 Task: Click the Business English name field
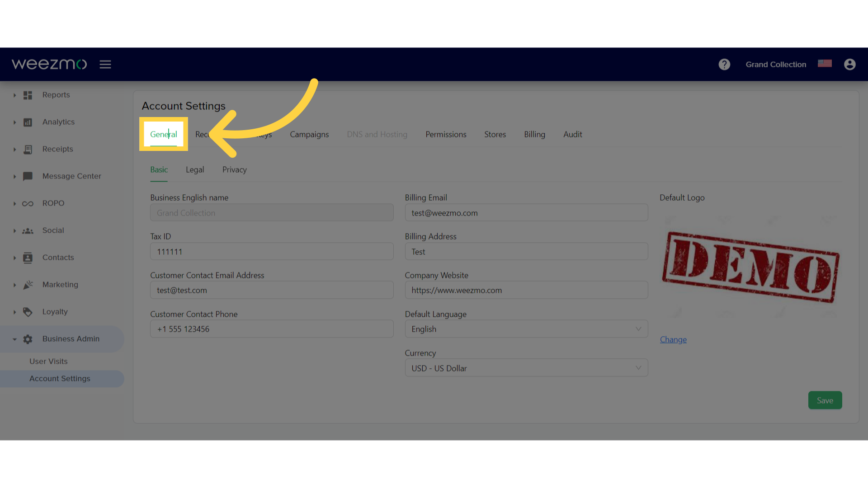click(272, 213)
